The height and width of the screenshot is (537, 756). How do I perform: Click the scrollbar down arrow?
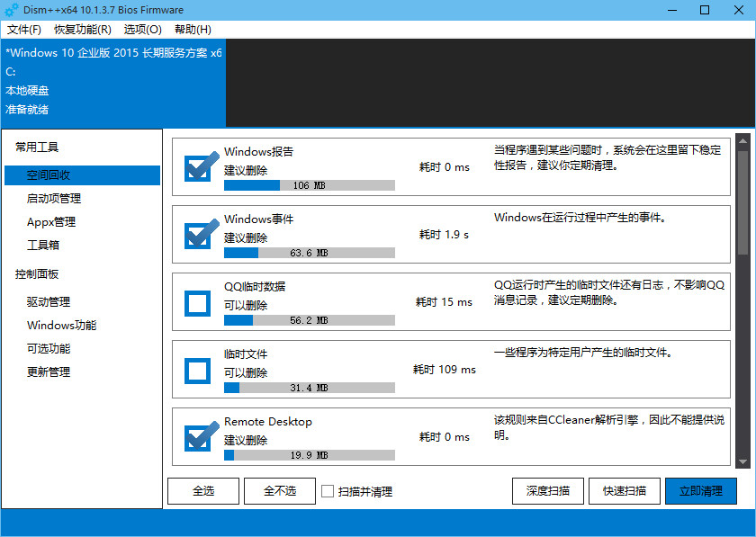(742, 461)
